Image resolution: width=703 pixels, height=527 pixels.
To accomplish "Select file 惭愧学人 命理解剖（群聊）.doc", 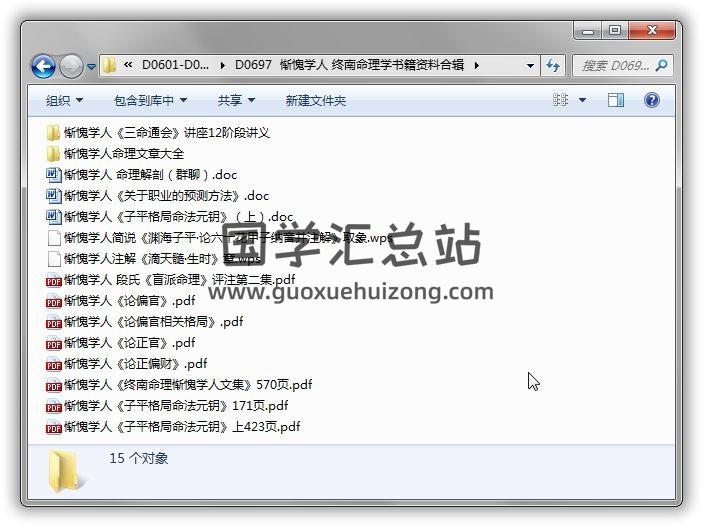I will [x=150, y=175].
